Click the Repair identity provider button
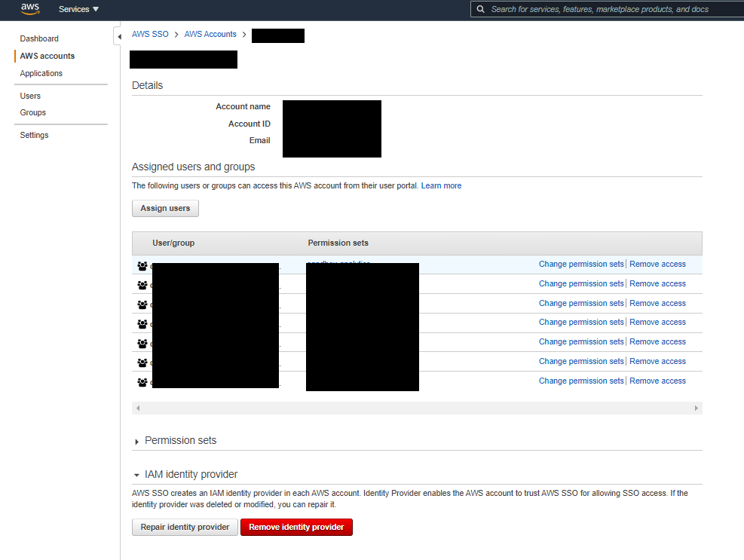Screen dimensions: 744x560 tap(184, 527)
